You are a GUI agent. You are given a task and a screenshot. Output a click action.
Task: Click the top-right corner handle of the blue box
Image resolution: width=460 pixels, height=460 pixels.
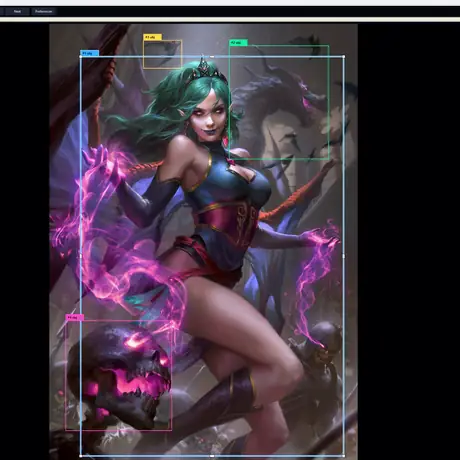(x=344, y=57)
